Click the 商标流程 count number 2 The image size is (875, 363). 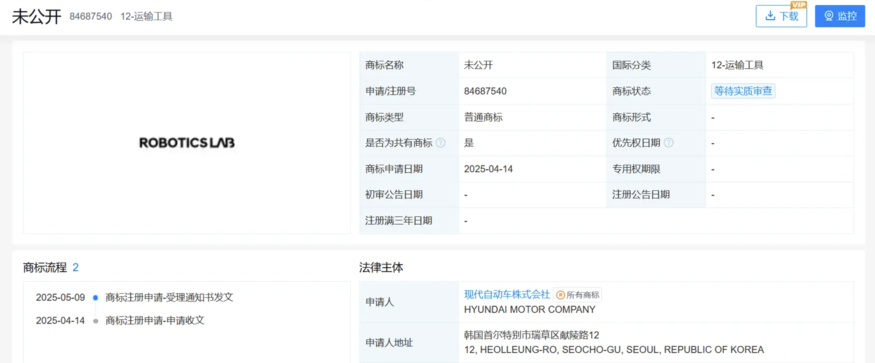pos(75,268)
